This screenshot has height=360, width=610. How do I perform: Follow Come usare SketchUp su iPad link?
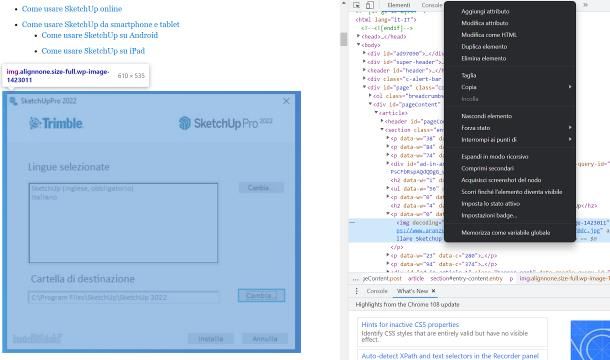click(93, 51)
